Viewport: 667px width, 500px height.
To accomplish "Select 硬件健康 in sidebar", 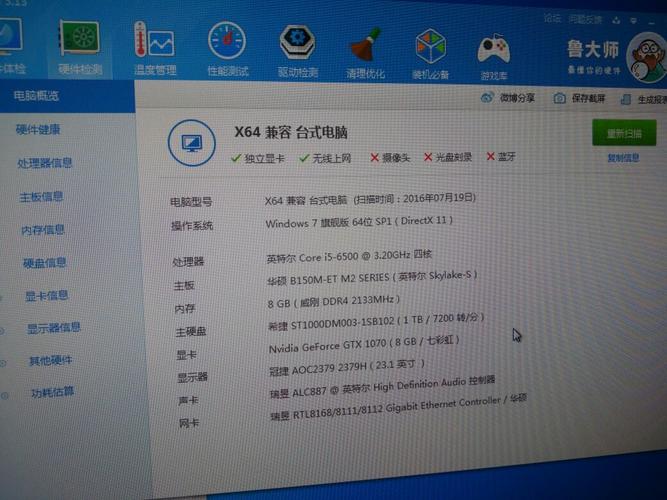I will click(38, 129).
